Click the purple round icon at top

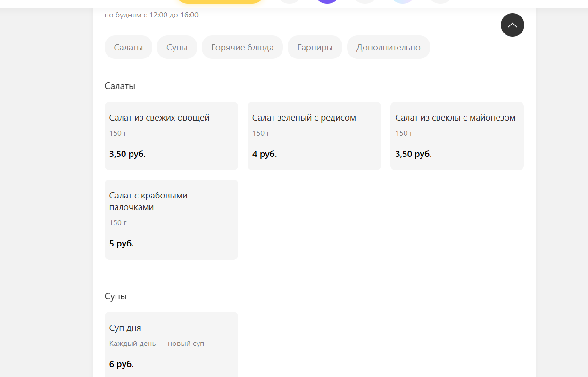tap(327, 2)
